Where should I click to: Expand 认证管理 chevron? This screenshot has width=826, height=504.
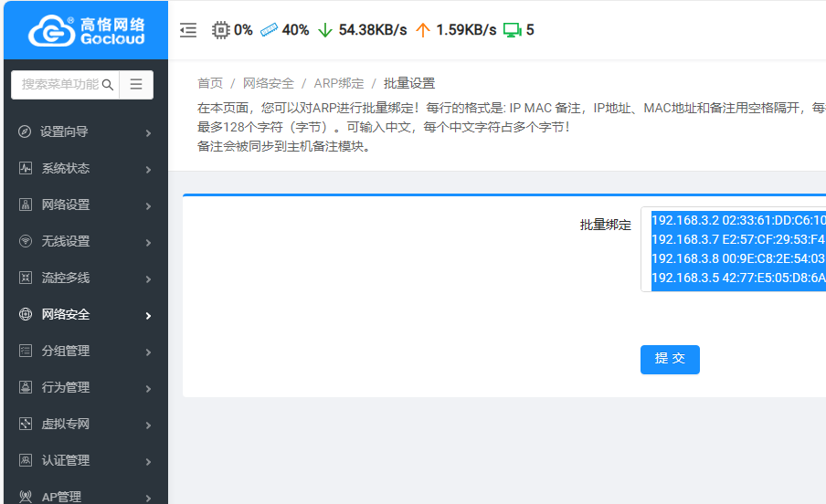click(149, 462)
